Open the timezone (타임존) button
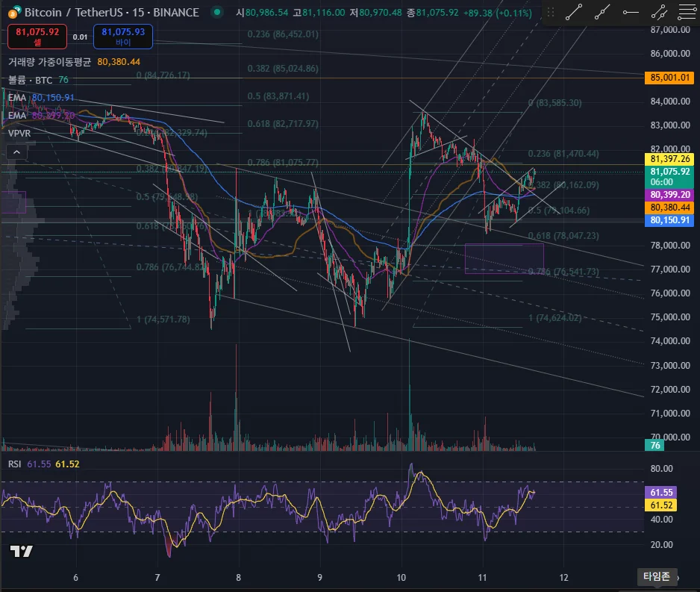This screenshot has width=700, height=592. 656,576
